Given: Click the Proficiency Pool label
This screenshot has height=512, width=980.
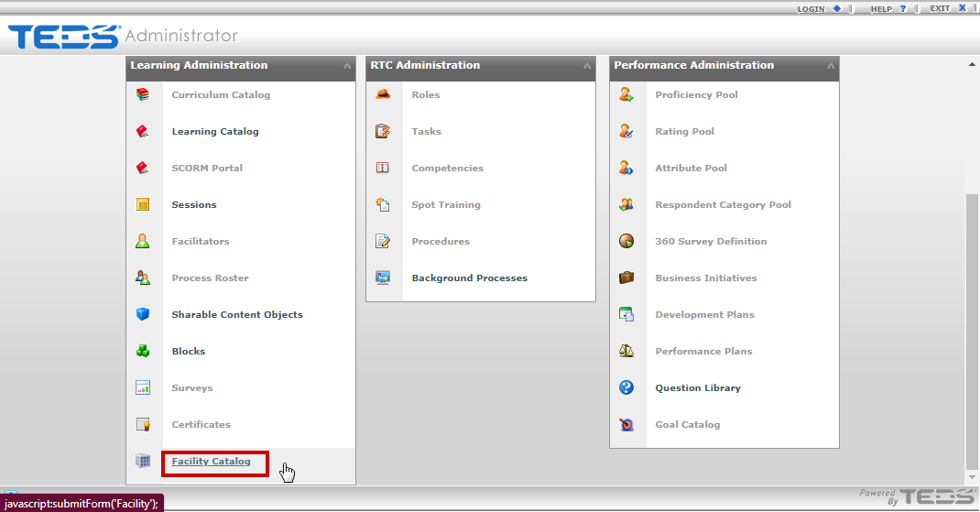Looking at the screenshot, I should pyautogui.click(x=696, y=95).
